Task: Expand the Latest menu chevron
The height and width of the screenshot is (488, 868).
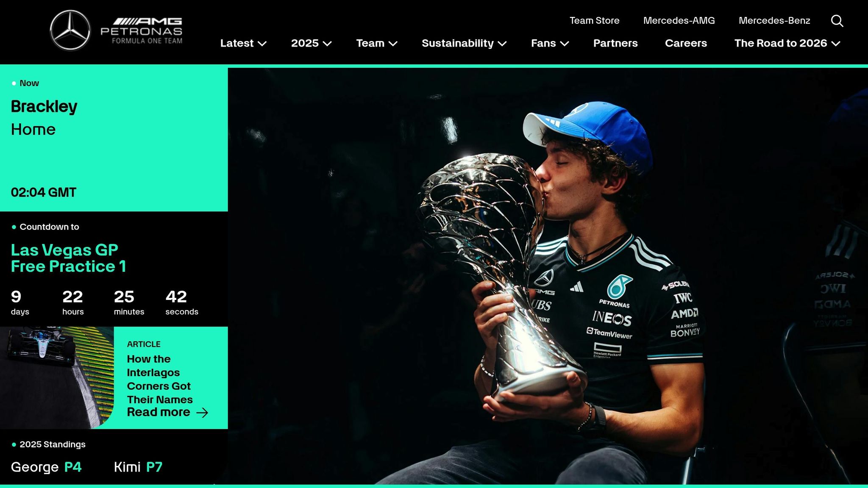Action: (x=262, y=44)
